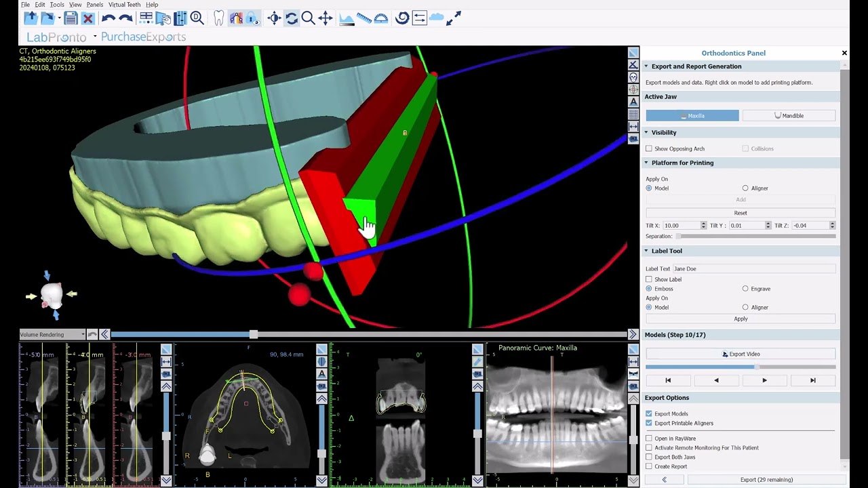Select the crosshair target tool
868x488 pixels.
tap(274, 18)
